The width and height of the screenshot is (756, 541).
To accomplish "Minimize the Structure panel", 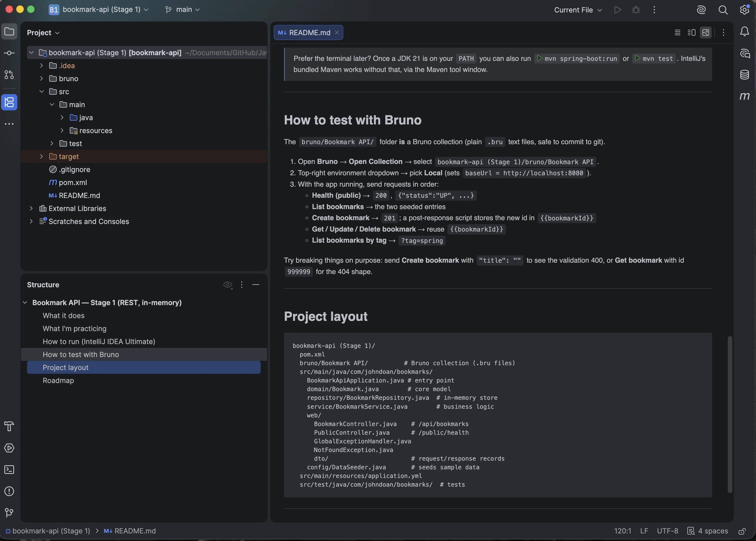I will coord(256,285).
